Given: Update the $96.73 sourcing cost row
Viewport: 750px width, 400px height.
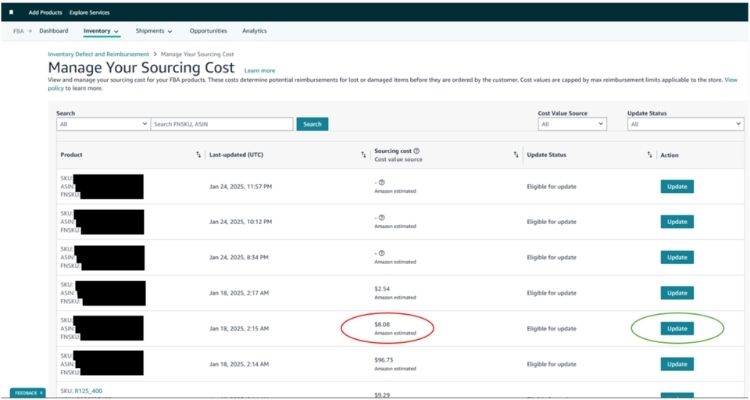Looking at the screenshot, I should 677,364.
